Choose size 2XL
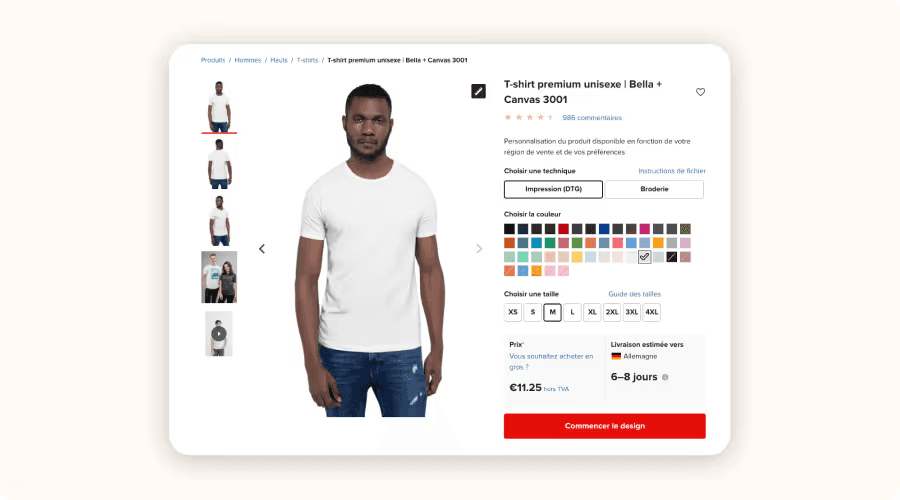 612,312
